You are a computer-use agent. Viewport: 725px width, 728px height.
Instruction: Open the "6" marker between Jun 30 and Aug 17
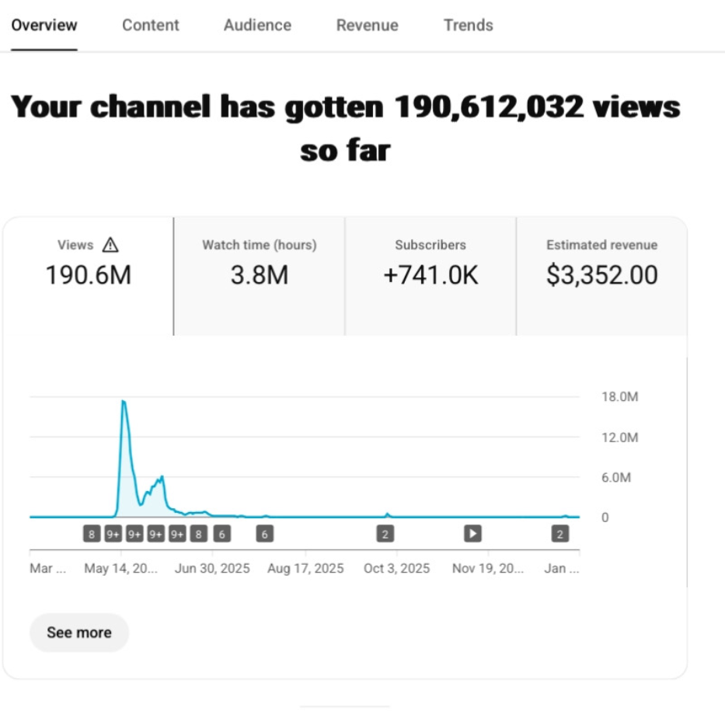coord(264,534)
